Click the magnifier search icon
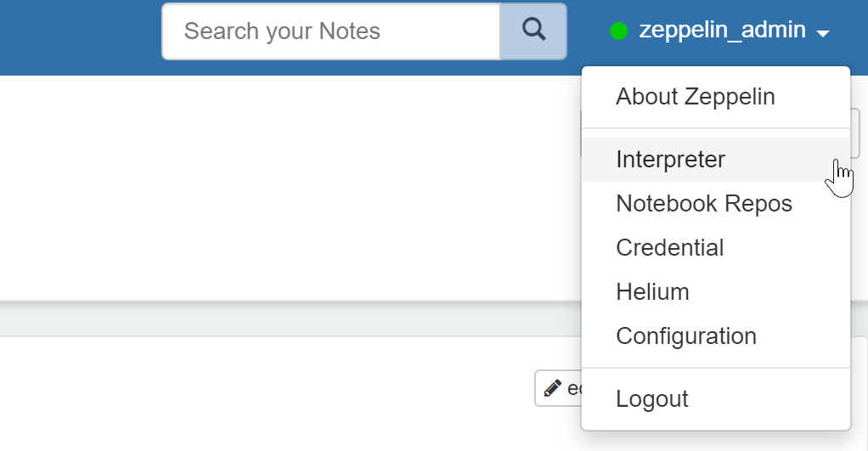 [533, 31]
